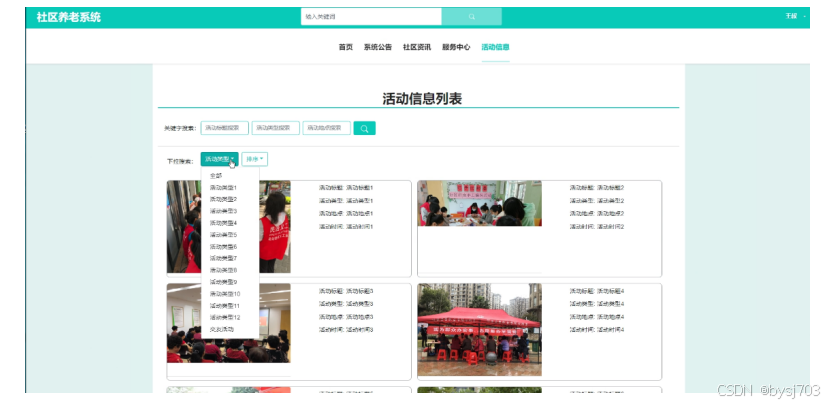Open the meeting room audience activity photo
This screenshot has height=406, width=839.
(x=228, y=323)
